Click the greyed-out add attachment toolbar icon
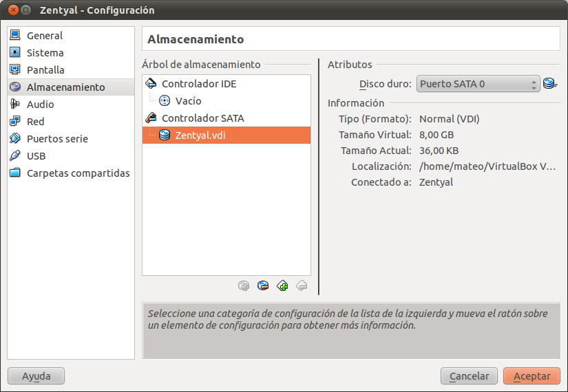This screenshot has height=392, width=568. [244, 286]
